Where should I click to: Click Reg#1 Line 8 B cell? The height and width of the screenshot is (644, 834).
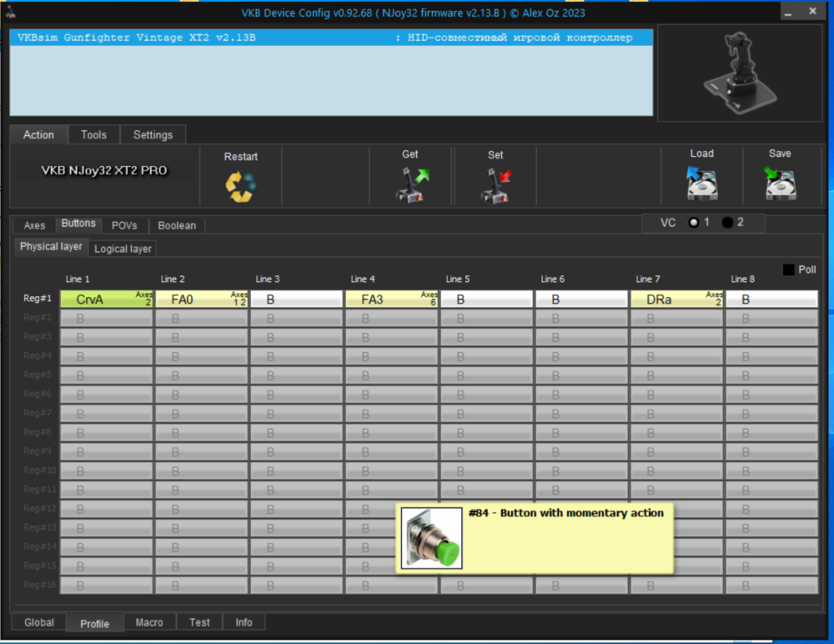coord(771,299)
